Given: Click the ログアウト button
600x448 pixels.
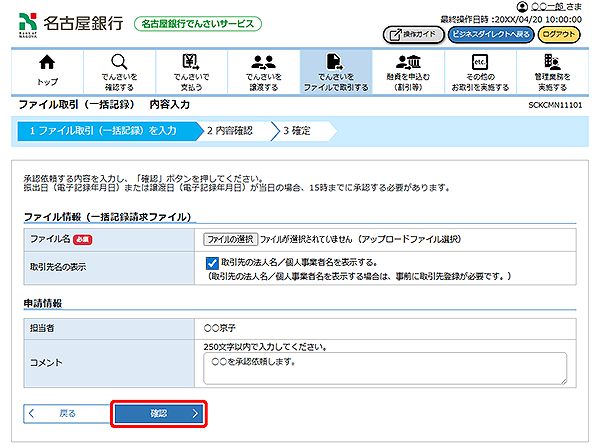Looking at the screenshot, I should [x=559, y=34].
